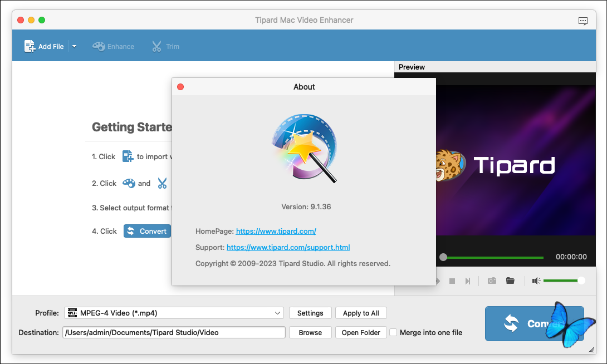Select the Trim scissors tool in toolbar
Viewport: 607px width, 364px height.
coord(166,46)
